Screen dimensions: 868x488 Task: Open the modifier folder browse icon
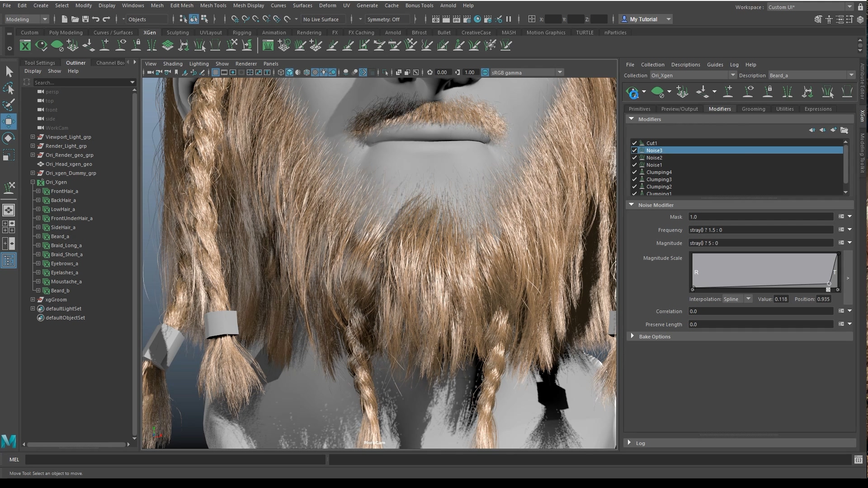844,130
